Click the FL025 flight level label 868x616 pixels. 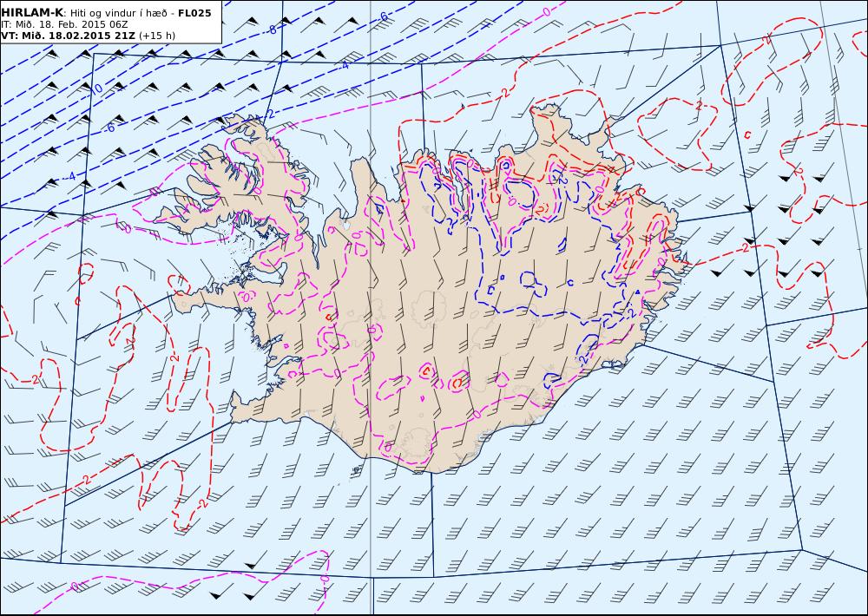194,13
